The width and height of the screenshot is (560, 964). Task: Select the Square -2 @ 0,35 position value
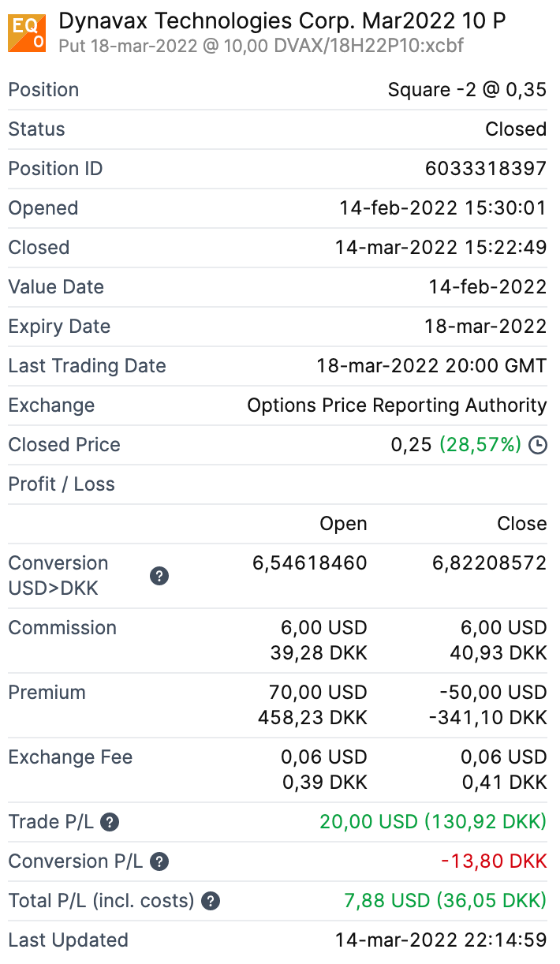(467, 90)
